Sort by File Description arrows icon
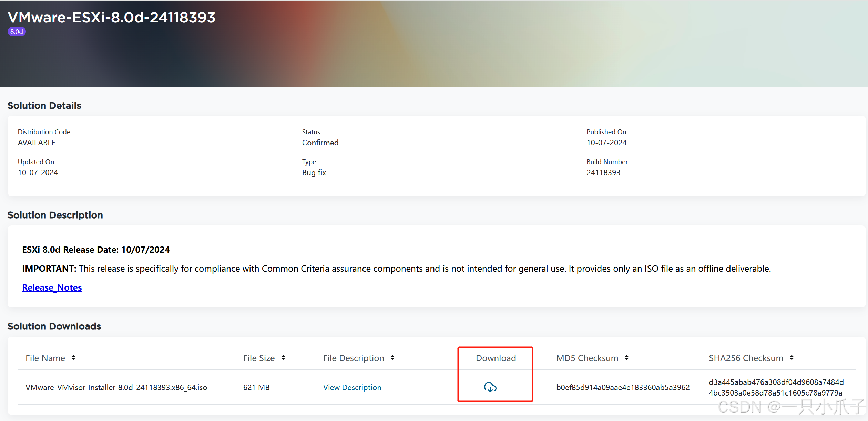The image size is (868, 421). point(392,358)
